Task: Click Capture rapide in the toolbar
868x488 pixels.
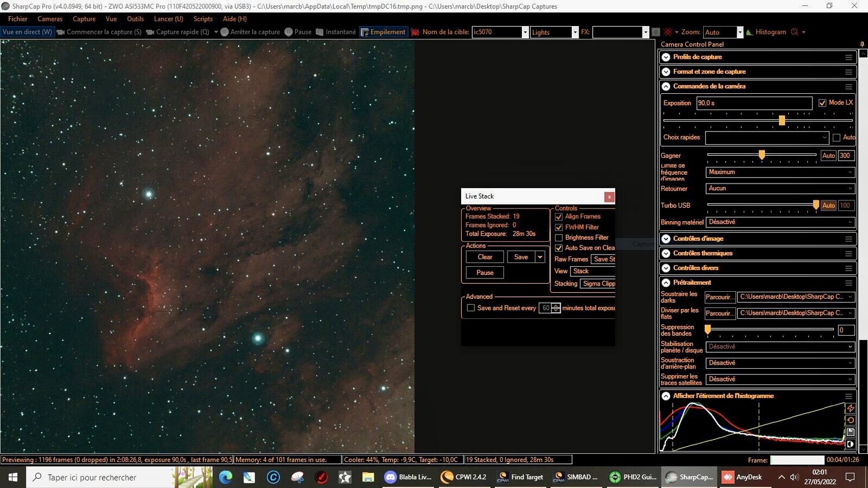Action: pyautogui.click(x=178, y=32)
